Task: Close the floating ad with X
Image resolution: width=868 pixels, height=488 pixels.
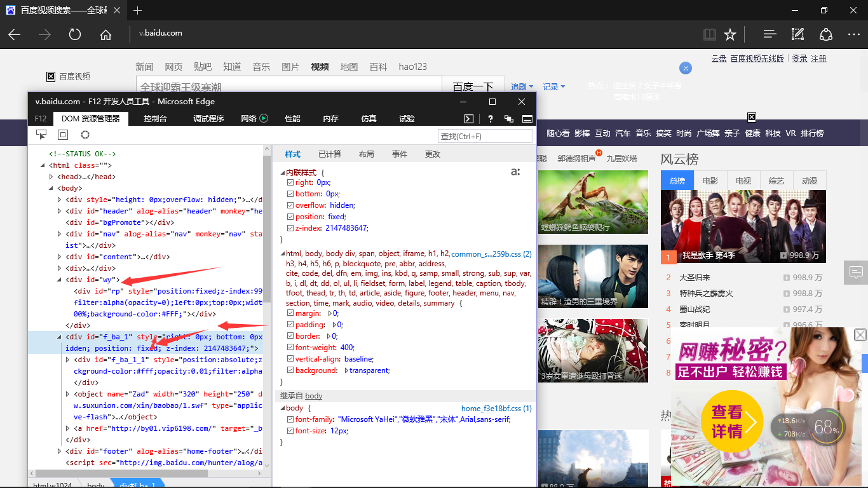Action: point(860,335)
